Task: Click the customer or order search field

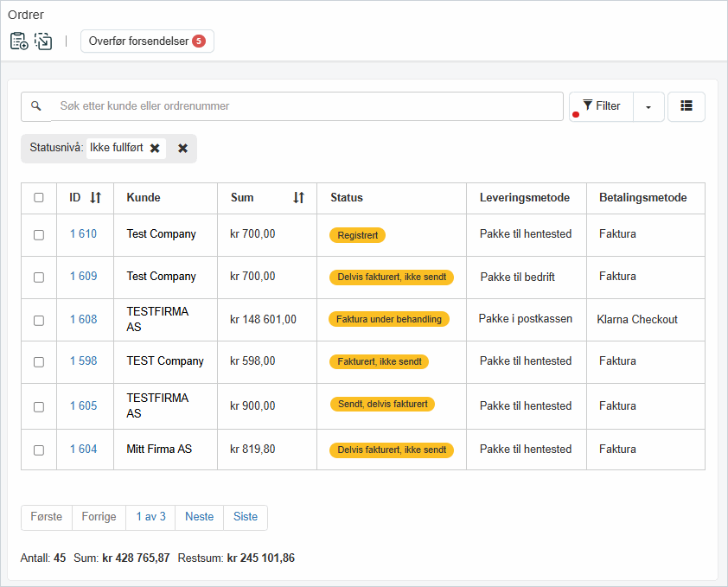Action: coord(307,106)
